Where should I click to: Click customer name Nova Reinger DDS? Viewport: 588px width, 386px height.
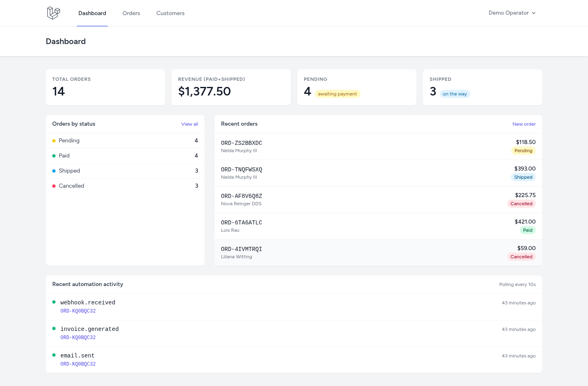(x=241, y=204)
